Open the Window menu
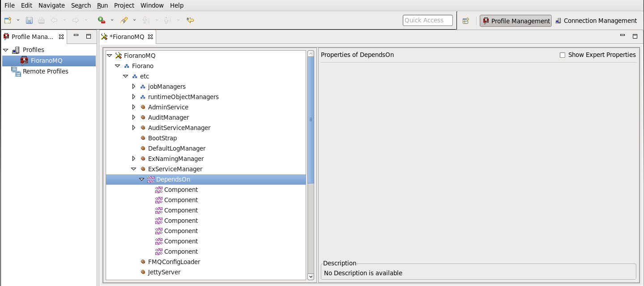Screen dimensions: 644x286 click(x=152, y=5)
